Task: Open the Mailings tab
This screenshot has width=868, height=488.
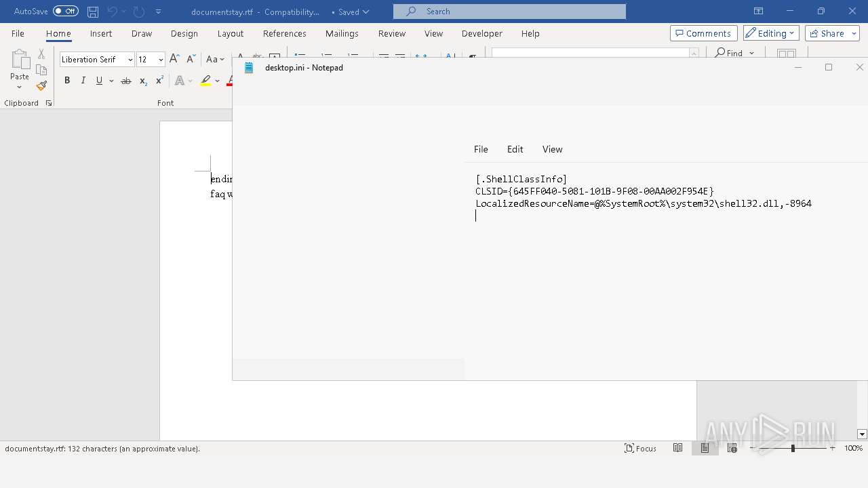Action: tap(342, 33)
